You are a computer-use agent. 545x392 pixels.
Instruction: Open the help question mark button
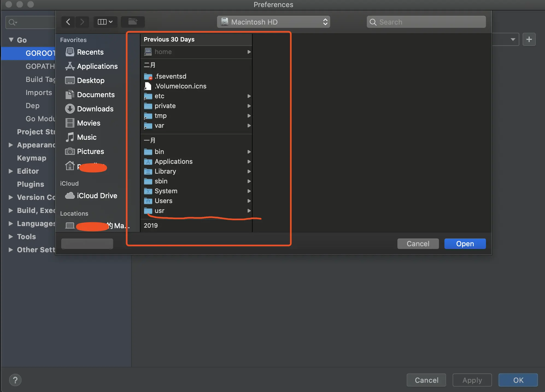point(15,380)
